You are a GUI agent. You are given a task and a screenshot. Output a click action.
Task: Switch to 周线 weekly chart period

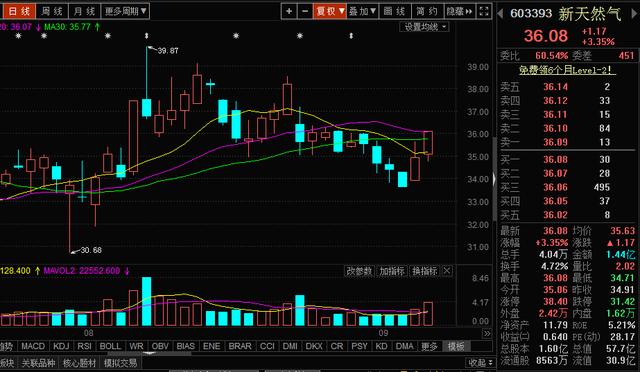pyautogui.click(x=52, y=11)
